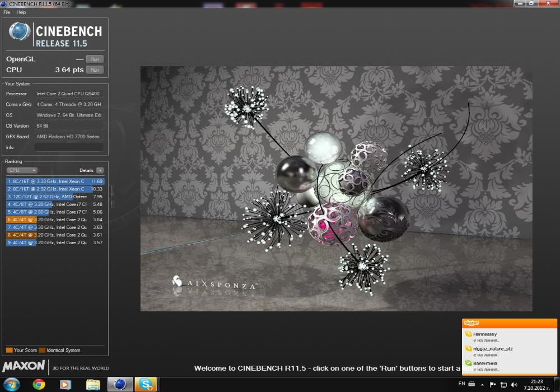The image size is (560, 392).
Task: Click the Cores x GHz value text
Action: 68,104
